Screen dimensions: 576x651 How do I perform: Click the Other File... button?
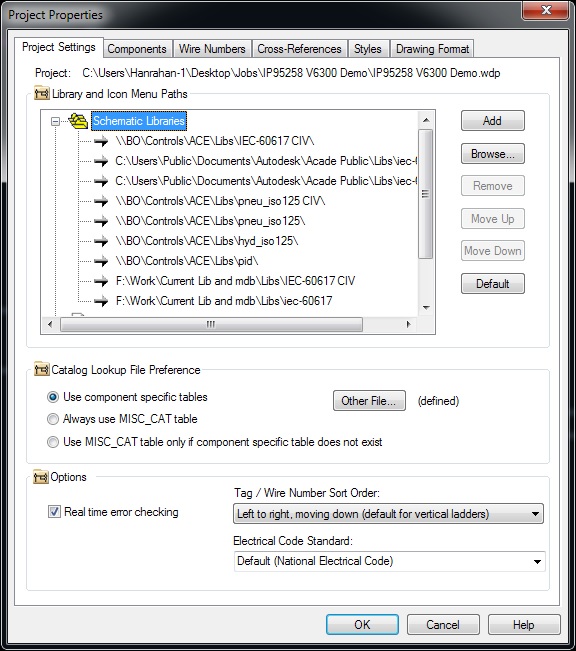click(369, 401)
